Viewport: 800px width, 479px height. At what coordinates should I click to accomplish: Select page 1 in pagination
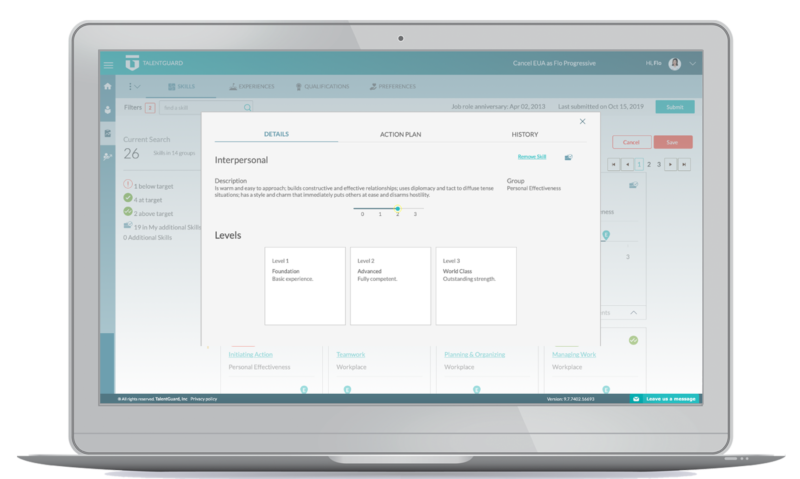pos(639,164)
